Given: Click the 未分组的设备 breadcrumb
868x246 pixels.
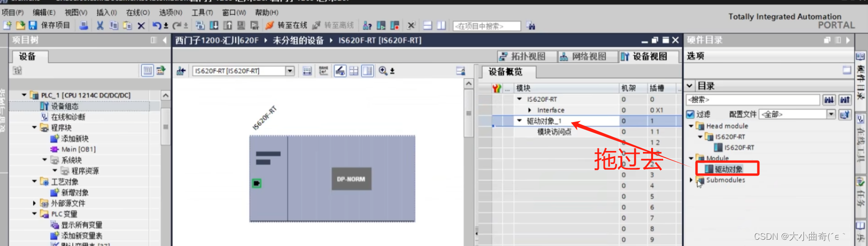Looking at the screenshot, I should pyautogui.click(x=298, y=41).
